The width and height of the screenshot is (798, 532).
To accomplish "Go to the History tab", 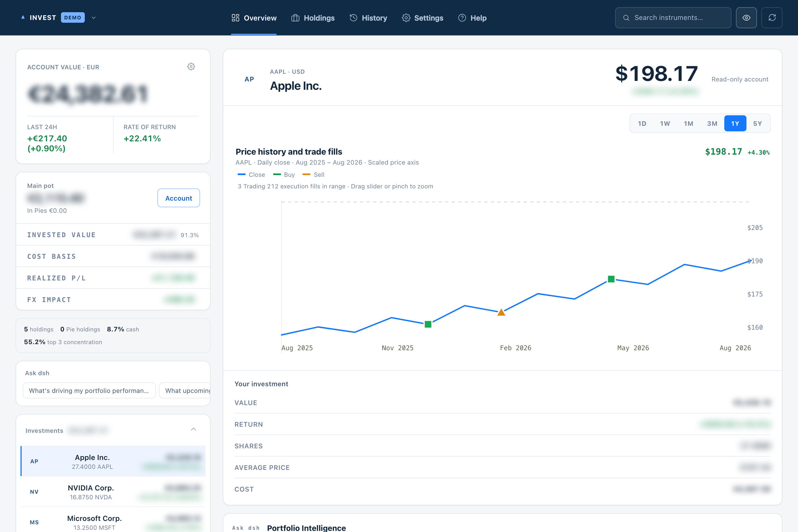I will tap(368, 18).
